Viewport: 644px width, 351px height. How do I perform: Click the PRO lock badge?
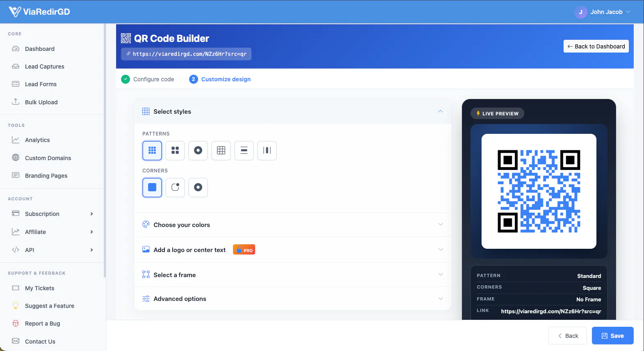pos(244,250)
